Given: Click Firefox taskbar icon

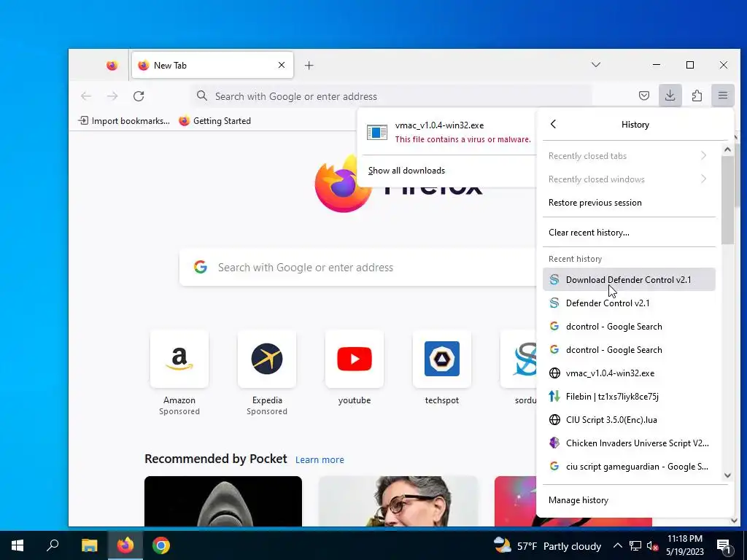Looking at the screenshot, I should (x=125, y=545).
